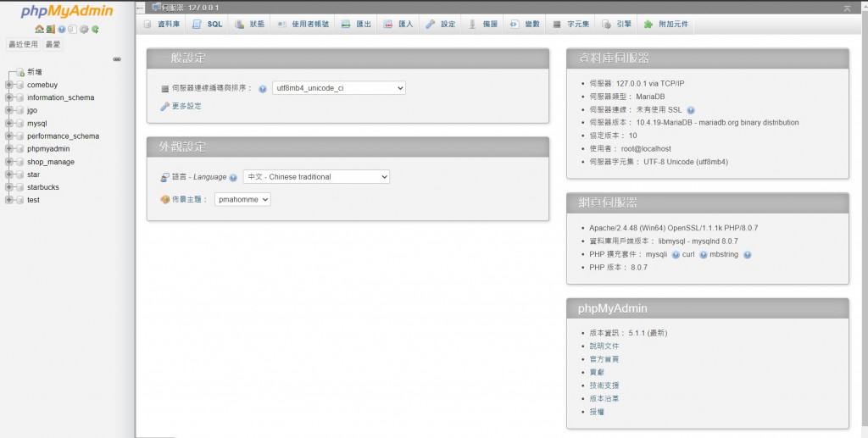Screen dimensions: 868x438
Task: Open the 版本沿革 link
Action: [604, 399]
